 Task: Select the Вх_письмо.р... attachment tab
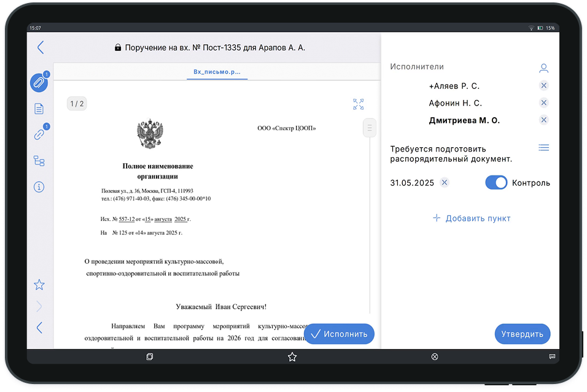tap(217, 72)
